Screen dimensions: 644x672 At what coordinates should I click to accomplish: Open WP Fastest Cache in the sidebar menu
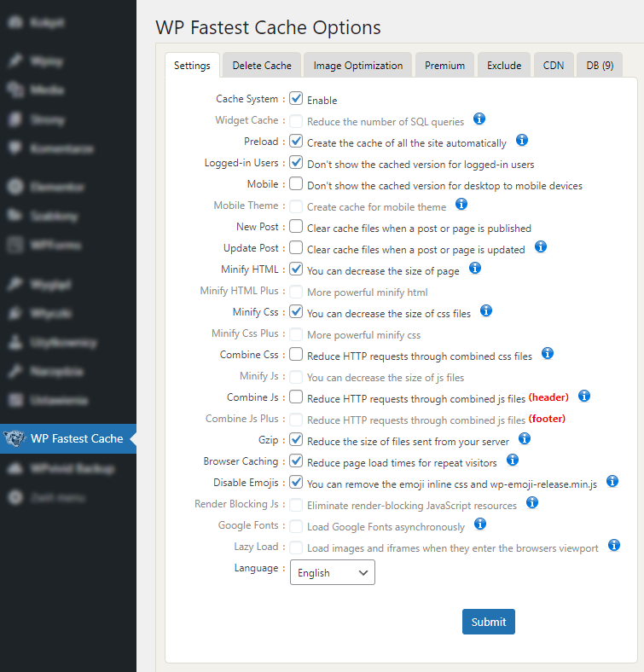[68, 438]
